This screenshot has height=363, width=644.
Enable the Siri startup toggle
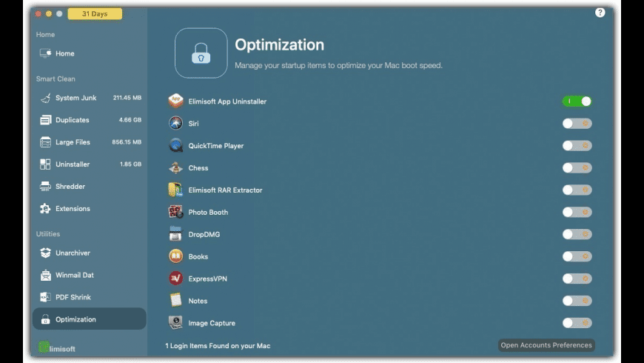(577, 123)
